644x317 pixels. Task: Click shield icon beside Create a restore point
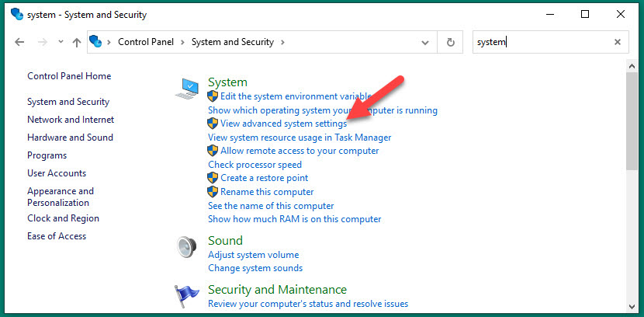(x=213, y=178)
